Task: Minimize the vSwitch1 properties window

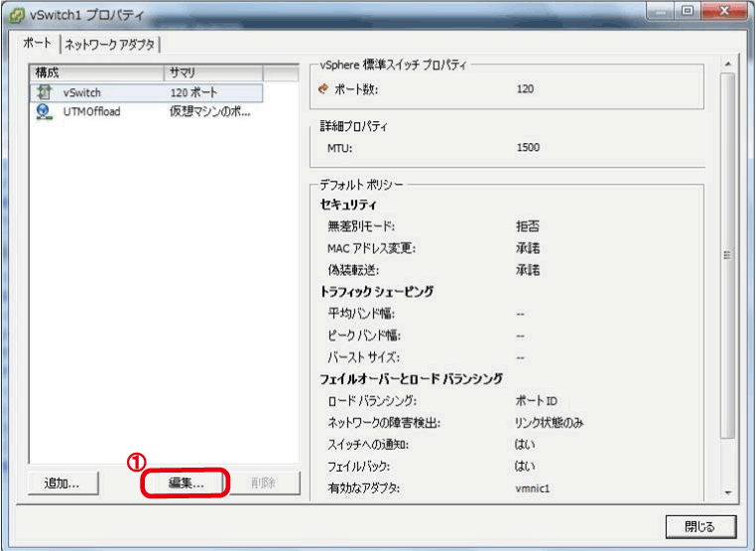Action: (x=662, y=13)
